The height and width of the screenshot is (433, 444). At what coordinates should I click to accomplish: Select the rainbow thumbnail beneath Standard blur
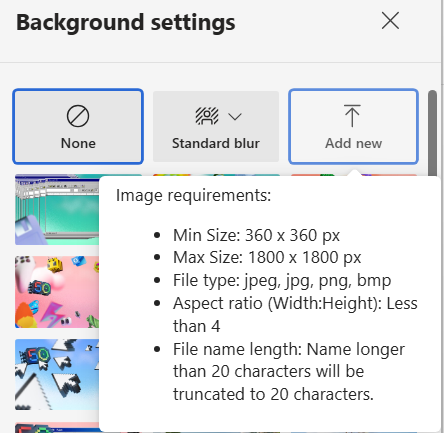(216, 175)
